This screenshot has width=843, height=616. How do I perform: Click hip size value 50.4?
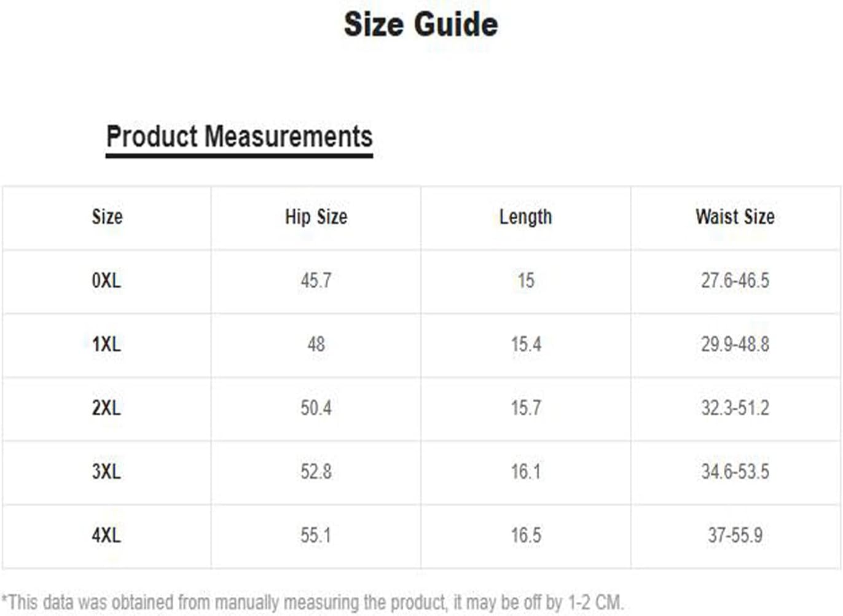316,408
